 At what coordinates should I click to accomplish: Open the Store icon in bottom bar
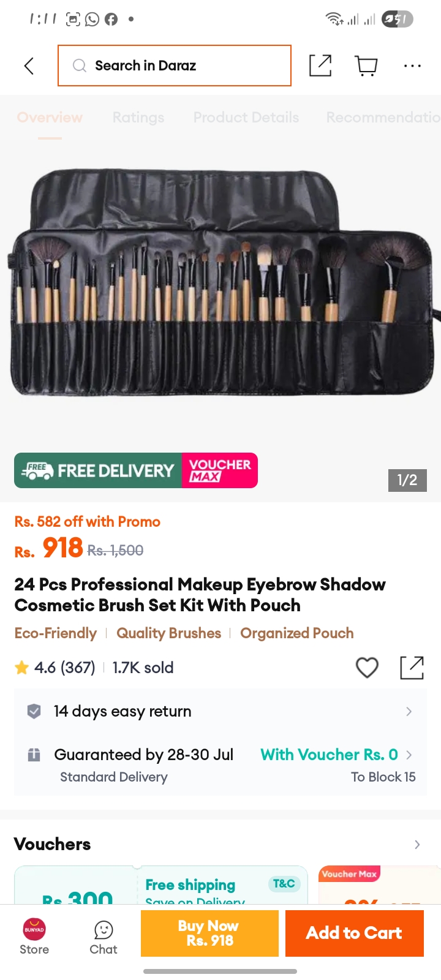34,937
